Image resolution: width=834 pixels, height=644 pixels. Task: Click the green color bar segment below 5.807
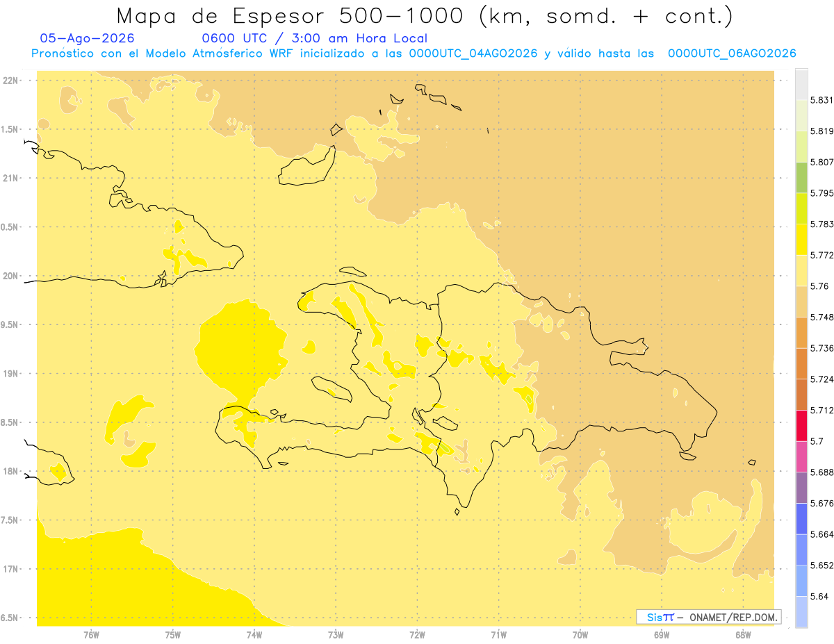tap(801, 177)
